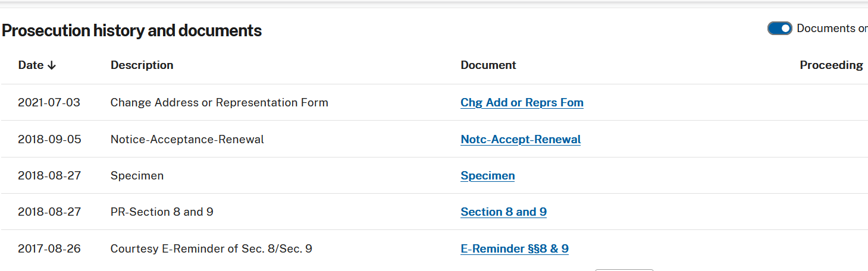Screen dimensions: 868x271
Task: Click the Change Address or Representation Form description
Action: pyautogui.click(x=219, y=103)
